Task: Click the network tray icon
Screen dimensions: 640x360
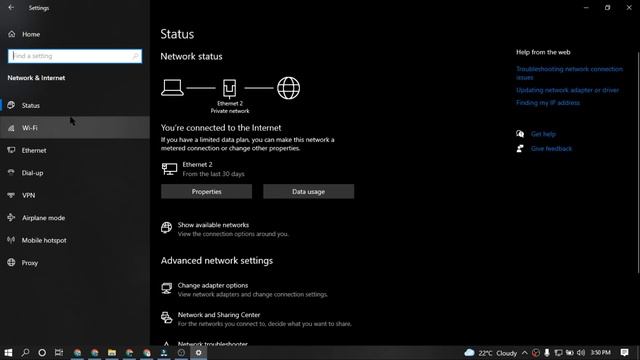Action: pyautogui.click(x=558, y=353)
